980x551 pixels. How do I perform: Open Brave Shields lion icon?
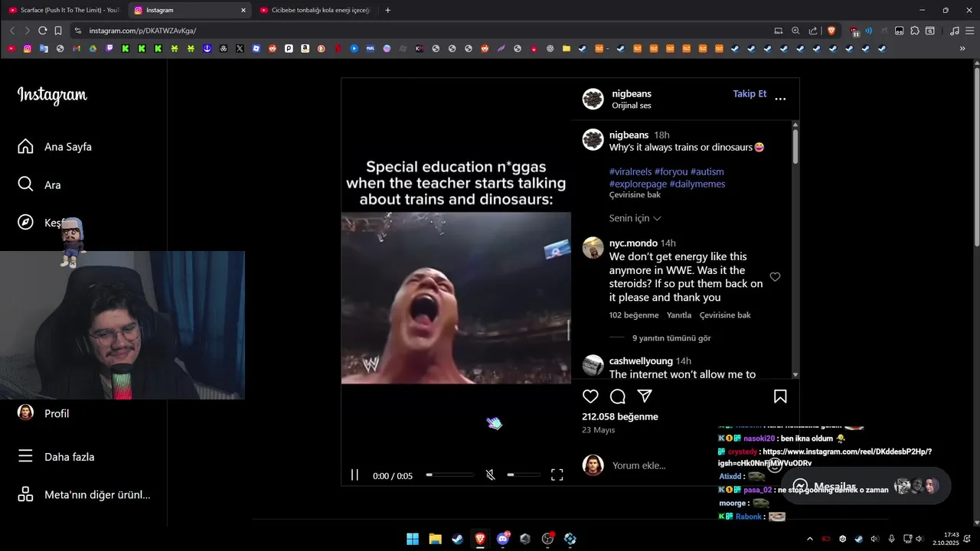[831, 31]
